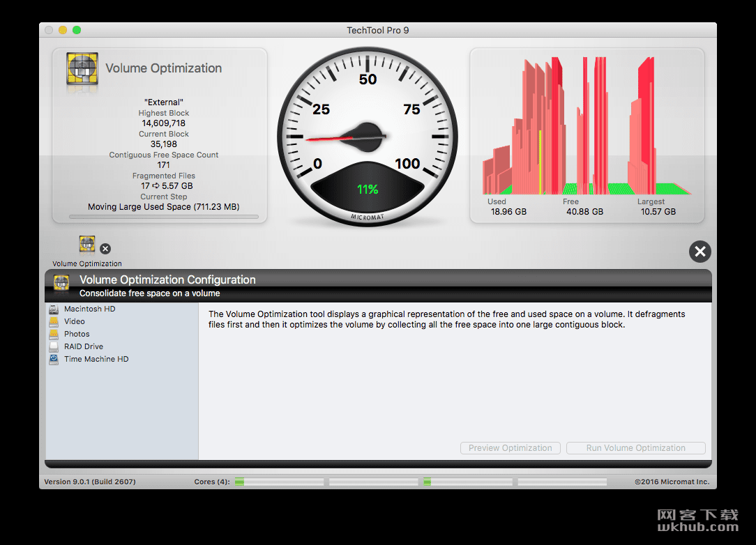756x545 pixels.
Task: Zoom the window with the green button
Action: (x=77, y=30)
